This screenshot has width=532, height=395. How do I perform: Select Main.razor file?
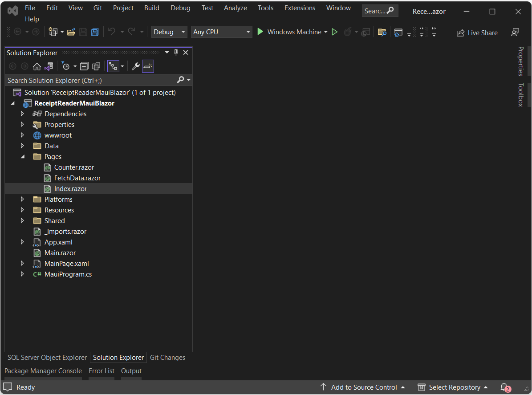[60, 253]
